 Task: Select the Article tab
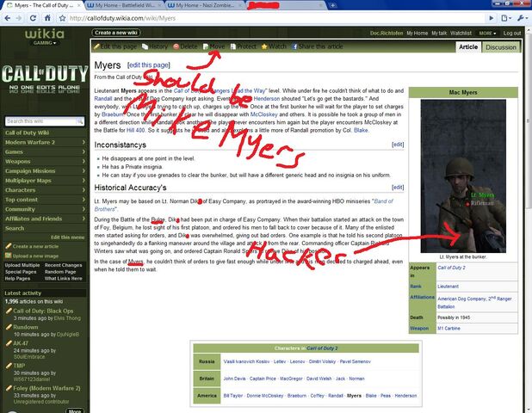[x=468, y=46]
